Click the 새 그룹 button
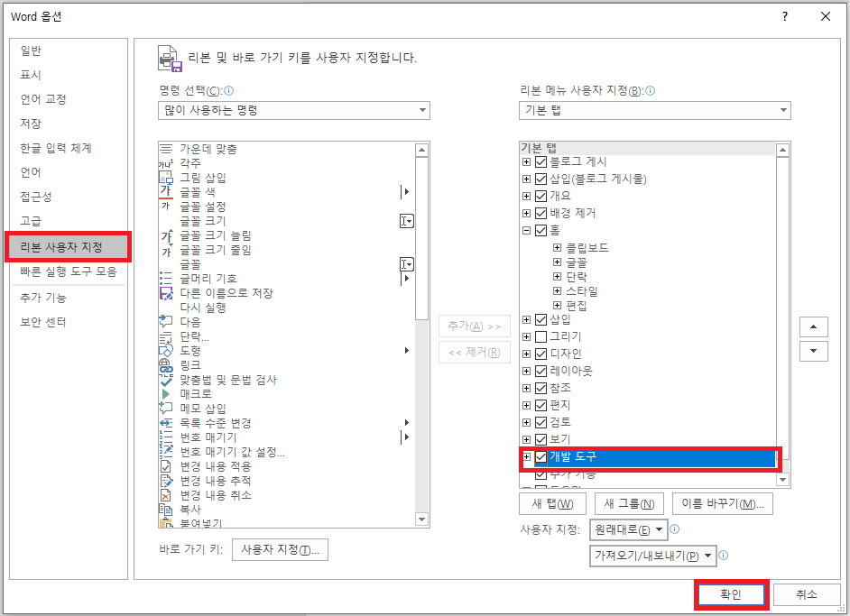This screenshot has height=616, width=850. click(629, 504)
